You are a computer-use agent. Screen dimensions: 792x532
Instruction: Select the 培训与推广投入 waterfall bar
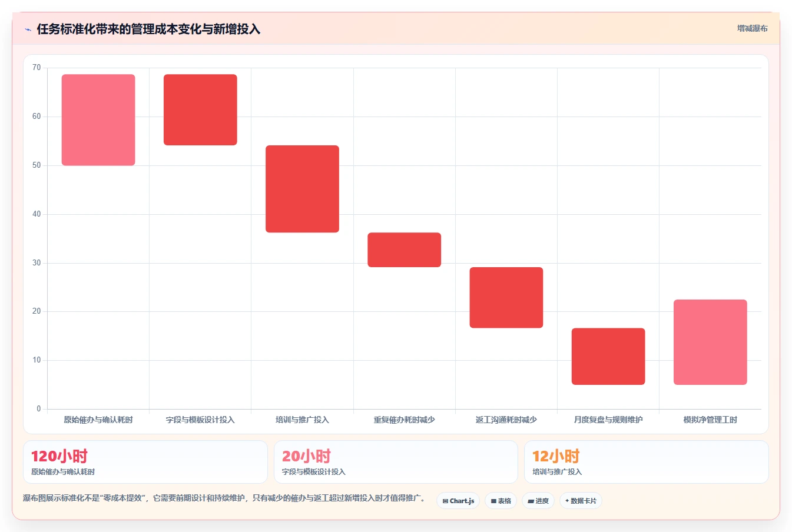pos(302,189)
